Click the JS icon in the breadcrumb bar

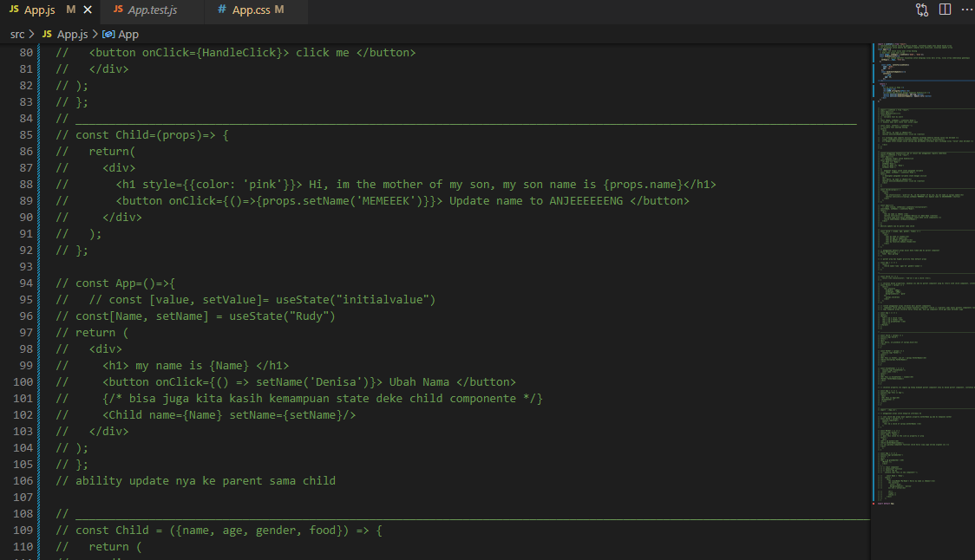[x=47, y=34]
